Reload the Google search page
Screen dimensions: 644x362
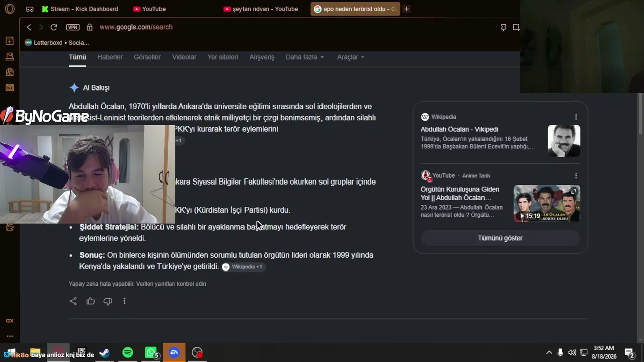(x=54, y=27)
